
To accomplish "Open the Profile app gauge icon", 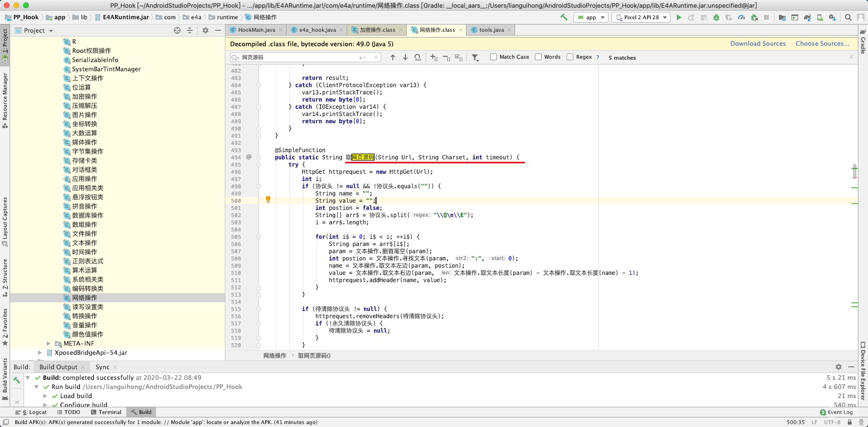I will pos(741,17).
